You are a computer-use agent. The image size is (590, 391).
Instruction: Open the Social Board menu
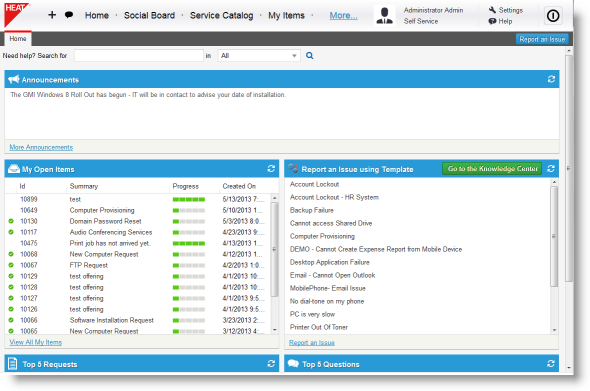point(149,15)
